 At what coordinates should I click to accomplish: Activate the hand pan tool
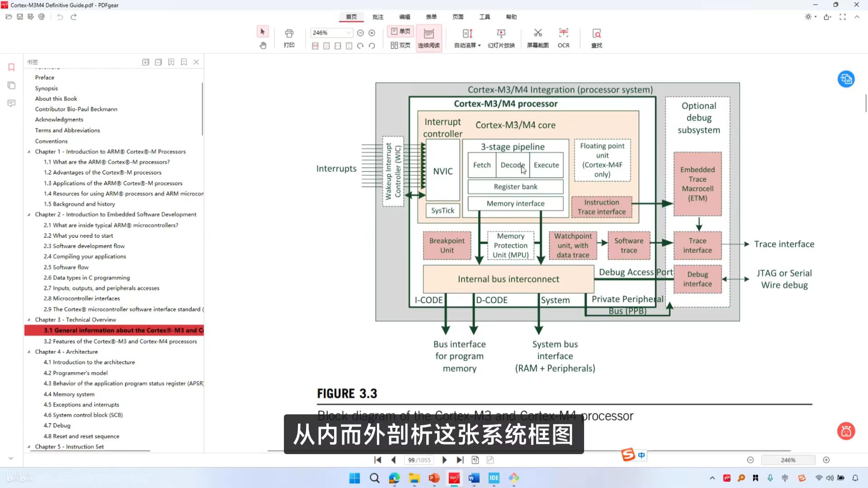pyautogui.click(x=263, y=45)
